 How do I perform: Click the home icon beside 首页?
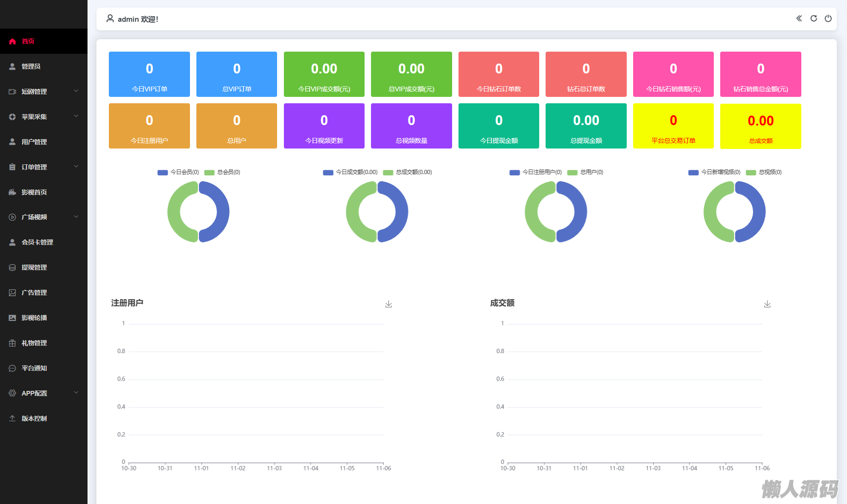(12, 41)
